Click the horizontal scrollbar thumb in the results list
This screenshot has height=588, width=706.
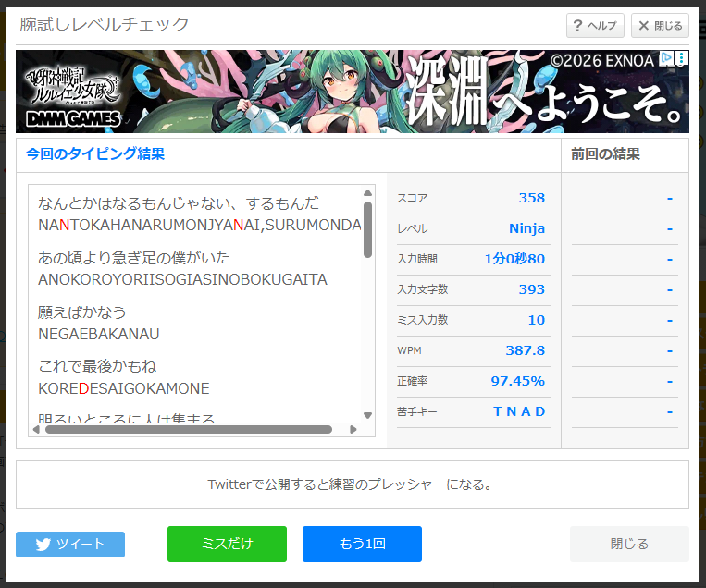[x=189, y=430]
